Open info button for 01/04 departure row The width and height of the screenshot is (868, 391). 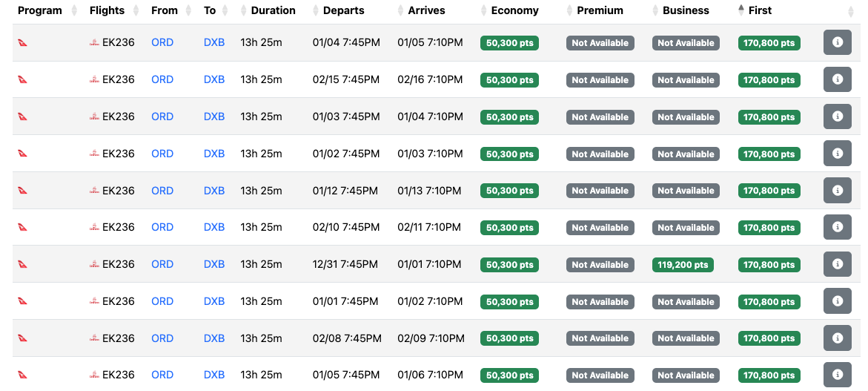[x=837, y=42]
